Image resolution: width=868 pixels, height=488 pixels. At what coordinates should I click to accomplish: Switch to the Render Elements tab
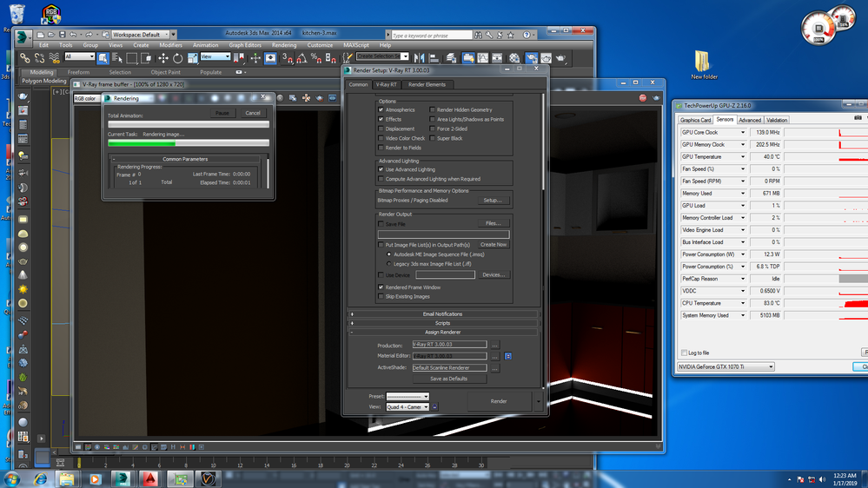[427, 84]
